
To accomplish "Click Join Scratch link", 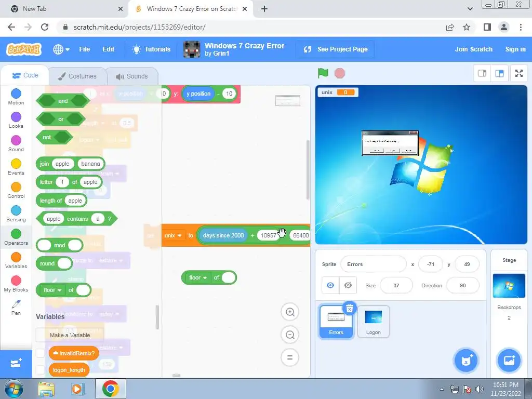I will coord(474,49).
